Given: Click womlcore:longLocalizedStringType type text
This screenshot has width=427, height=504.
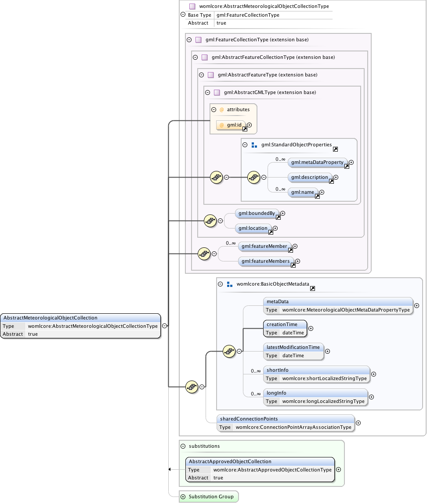Looking at the screenshot, I should pos(323,401).
